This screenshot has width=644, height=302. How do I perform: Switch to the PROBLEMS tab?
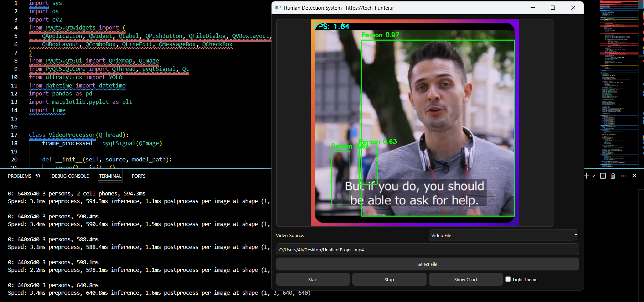19,176
